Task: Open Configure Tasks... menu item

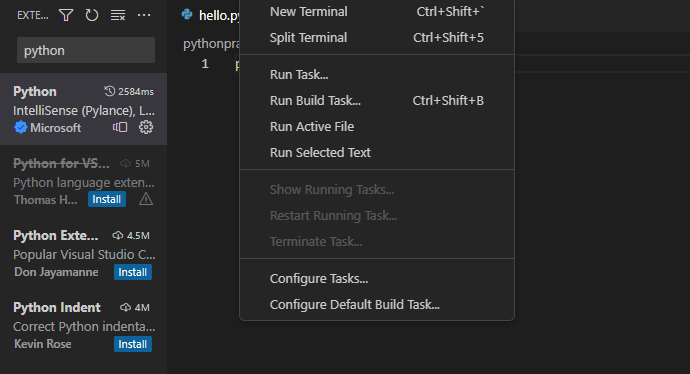Action: (377, 279)
